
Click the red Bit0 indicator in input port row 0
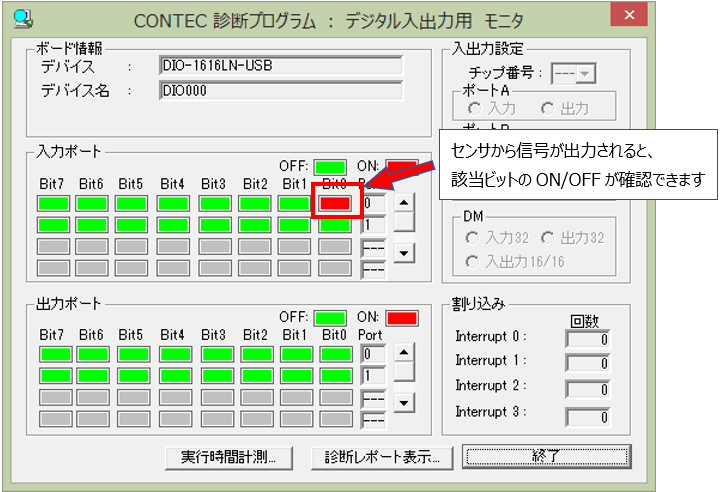[x=335, y=203]
